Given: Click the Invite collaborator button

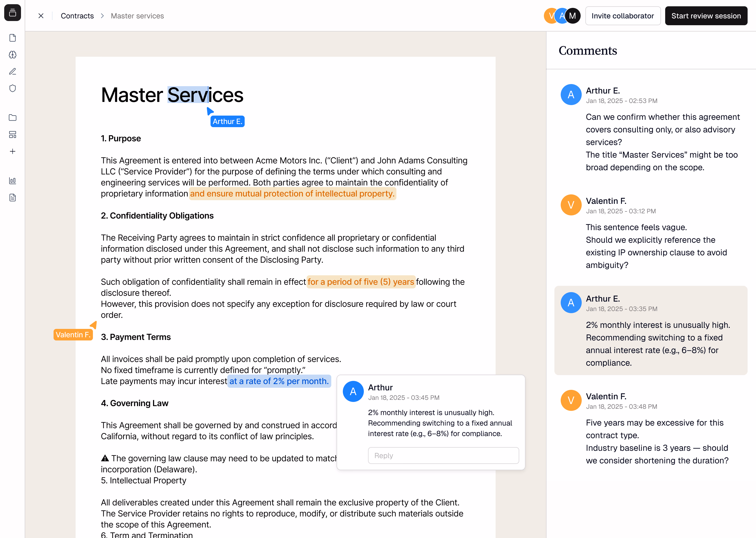Looking at the screenshot, I should pos(623,16).
